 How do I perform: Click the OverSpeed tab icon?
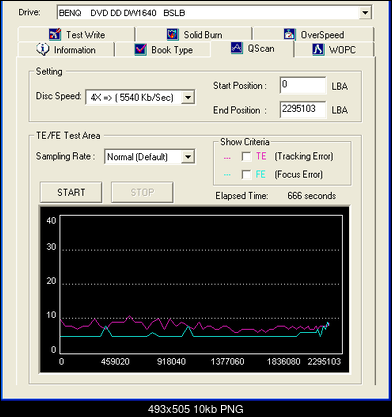289,34
